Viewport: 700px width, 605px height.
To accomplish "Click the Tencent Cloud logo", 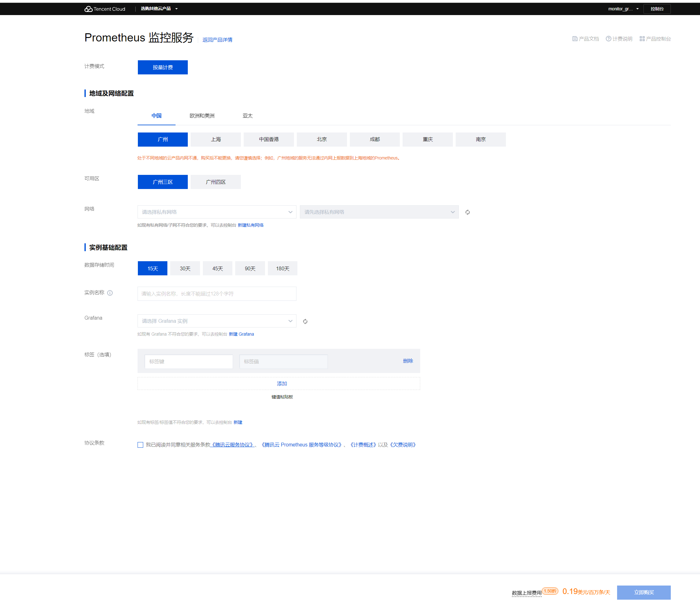I will click(x=105, y=9).
